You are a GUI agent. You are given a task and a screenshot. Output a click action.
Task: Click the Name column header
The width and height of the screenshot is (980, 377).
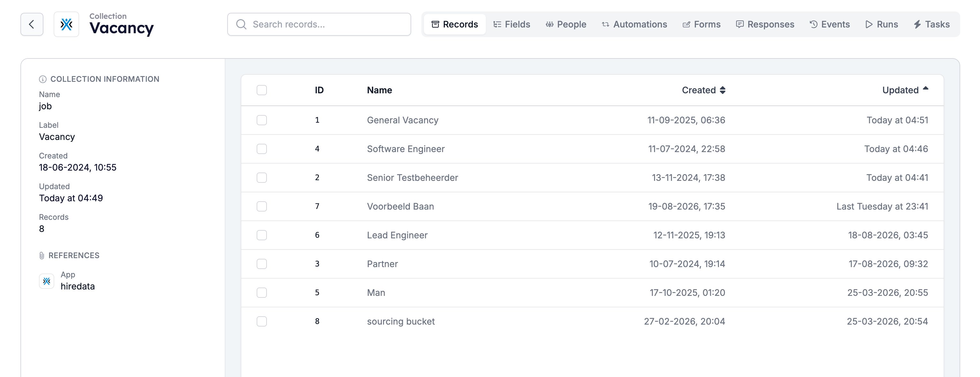click(x=379, y=90)
